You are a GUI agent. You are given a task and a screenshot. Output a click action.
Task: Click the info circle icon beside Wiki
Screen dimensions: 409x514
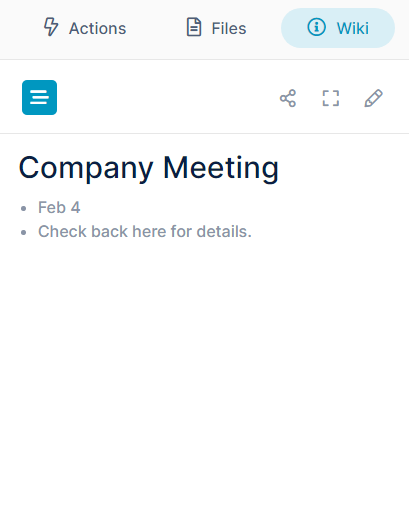click(x=316, y=27)
